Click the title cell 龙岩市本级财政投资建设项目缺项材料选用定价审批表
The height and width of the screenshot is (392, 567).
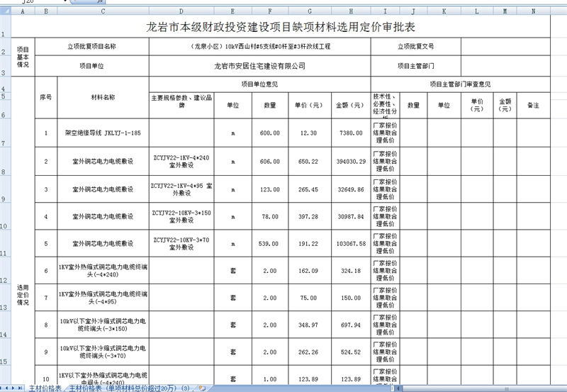coord(280,27)
